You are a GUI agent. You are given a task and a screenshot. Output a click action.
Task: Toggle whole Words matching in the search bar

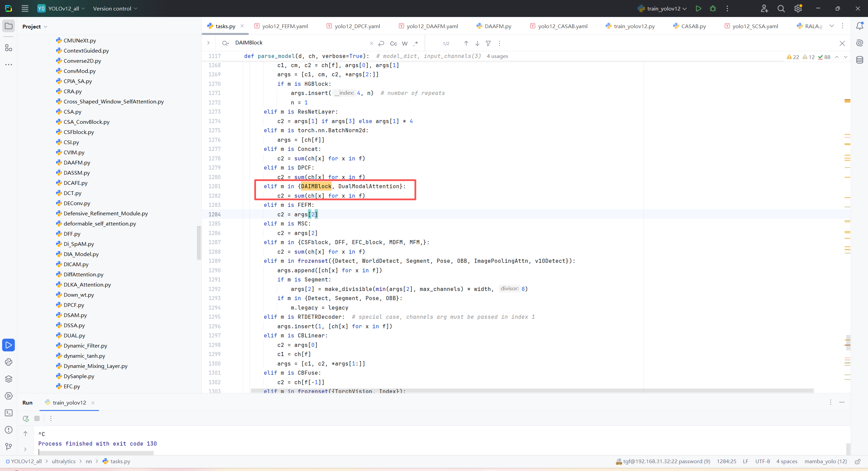pyautogui.click(x=405, y=43)
